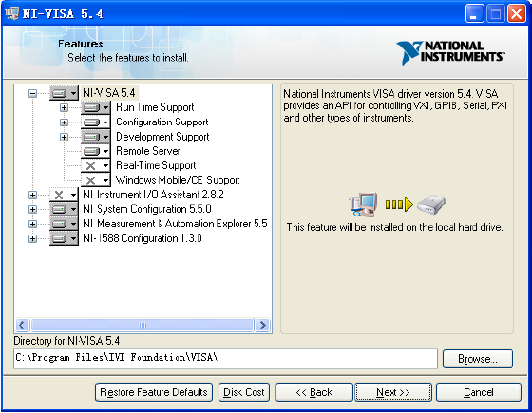Collapse the NI-VISA 5.4 tree node
Image resolution: width=532 pixels, height=413 pixels.
pyautogui.click(x=32, y=93)
